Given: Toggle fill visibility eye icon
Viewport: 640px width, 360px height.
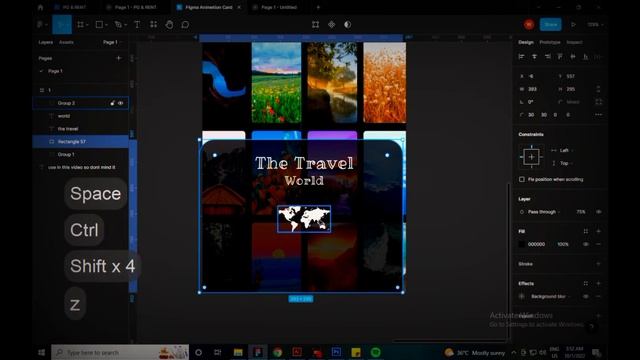Looking at the screenshot, I should 586,244.
